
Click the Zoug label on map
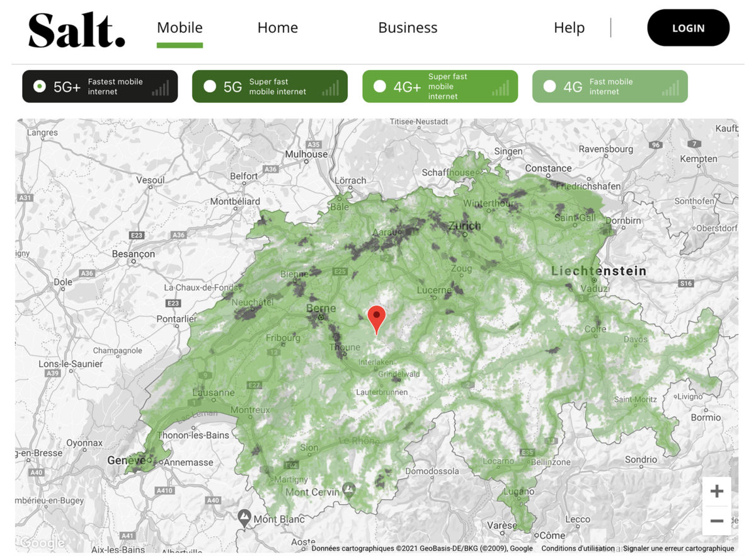pos(462,269)
